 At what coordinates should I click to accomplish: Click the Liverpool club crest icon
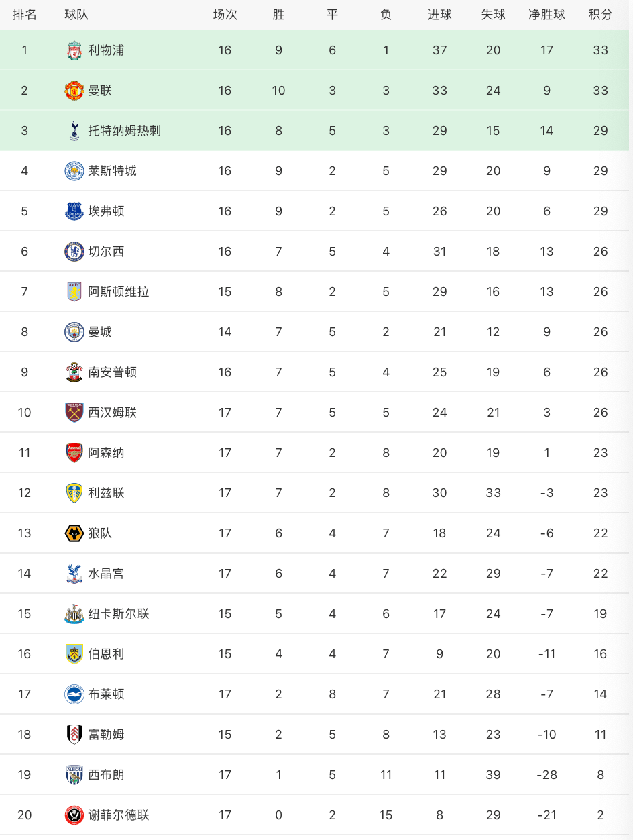coord(74,50)
